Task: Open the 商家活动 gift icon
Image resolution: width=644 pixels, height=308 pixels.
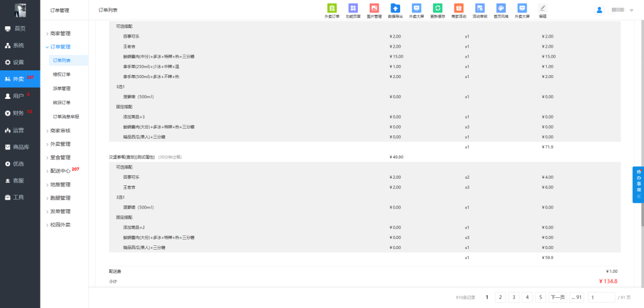Action: 458,9
